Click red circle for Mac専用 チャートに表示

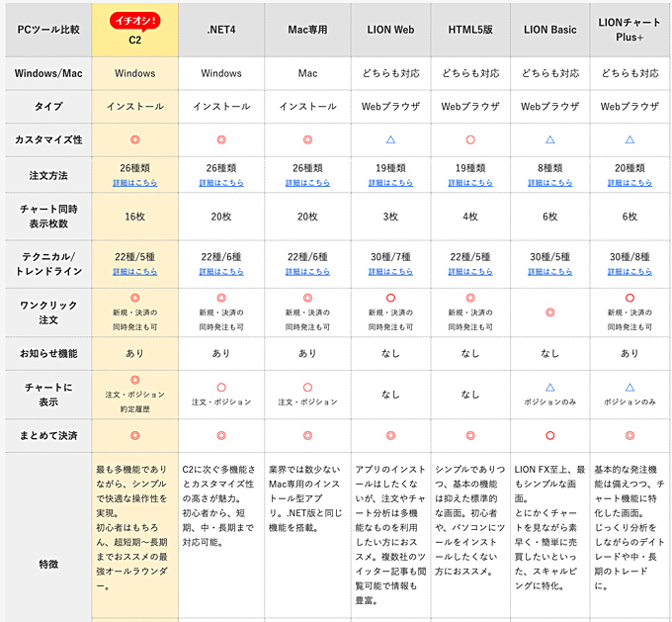click(x=307, y=388)
